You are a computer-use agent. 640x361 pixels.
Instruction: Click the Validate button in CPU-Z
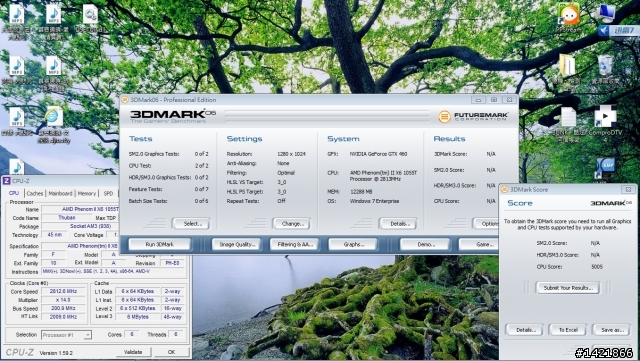(x=133, y=352)
